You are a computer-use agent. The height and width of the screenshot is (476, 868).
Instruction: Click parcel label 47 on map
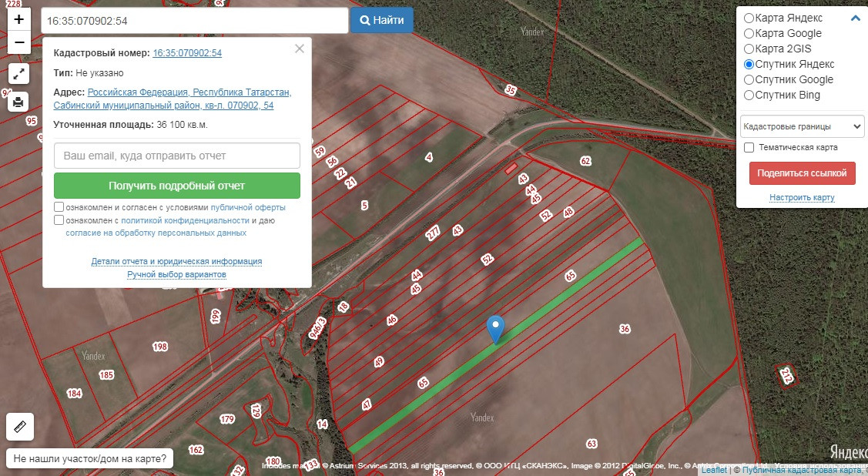coord(367,404)
